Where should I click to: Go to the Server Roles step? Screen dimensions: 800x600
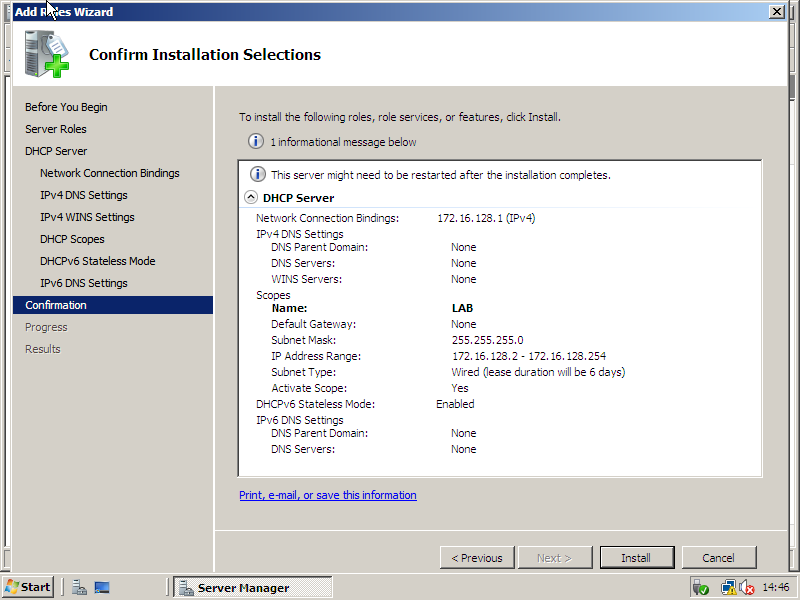56,129
